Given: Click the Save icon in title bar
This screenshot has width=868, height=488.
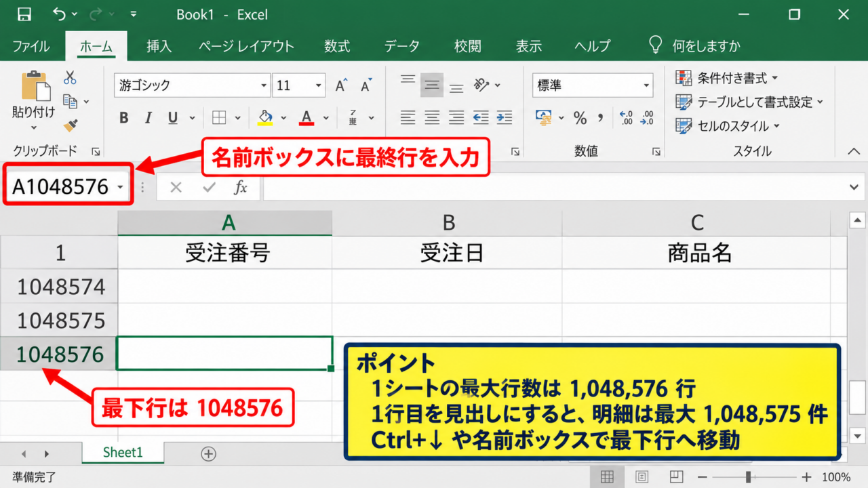Looking at the screenshot, I should pyautogui.click(x=24, y=14).
